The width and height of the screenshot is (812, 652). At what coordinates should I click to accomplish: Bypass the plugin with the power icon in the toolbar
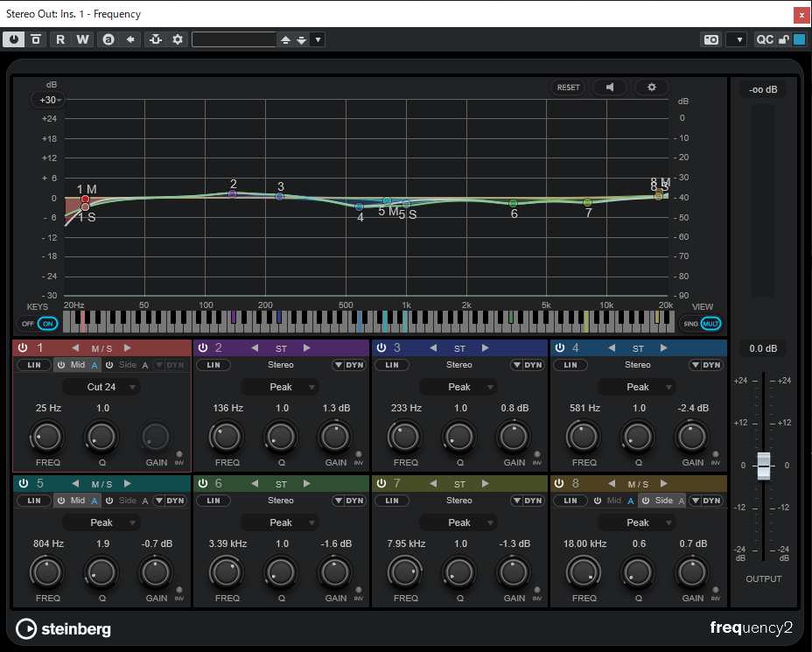tap(13, 39)
